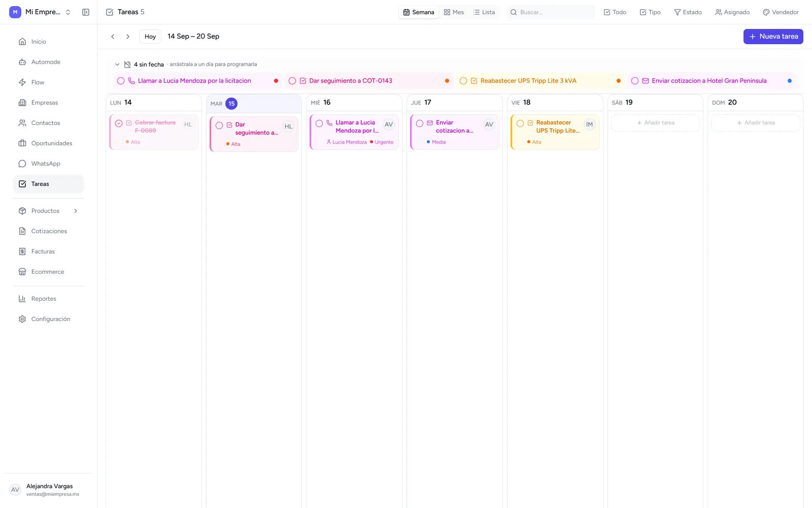Select Tareas in sidebar menu
812x508 pixels.
(x=48, y=184)
